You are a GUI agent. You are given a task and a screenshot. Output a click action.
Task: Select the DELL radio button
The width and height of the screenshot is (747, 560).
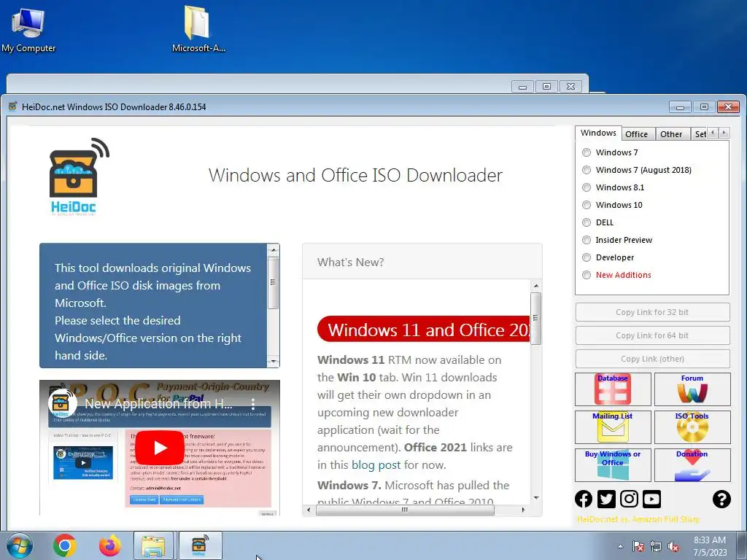(x=587, y=222)
